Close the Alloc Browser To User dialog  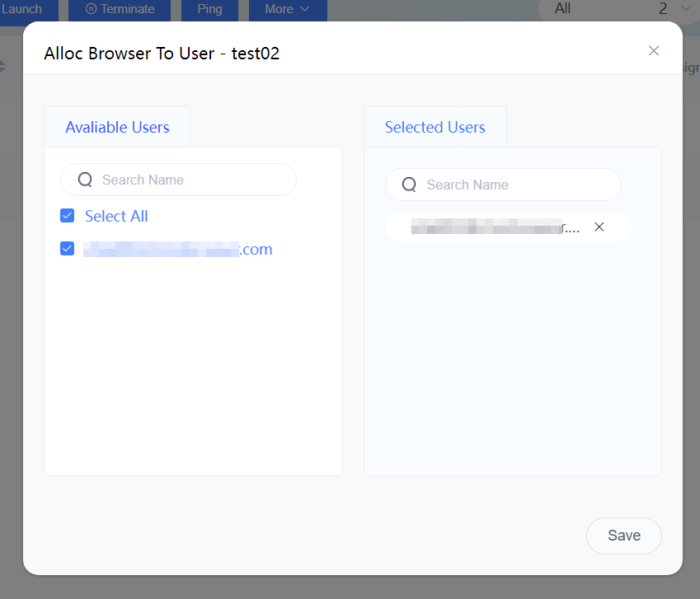[654, 51]
